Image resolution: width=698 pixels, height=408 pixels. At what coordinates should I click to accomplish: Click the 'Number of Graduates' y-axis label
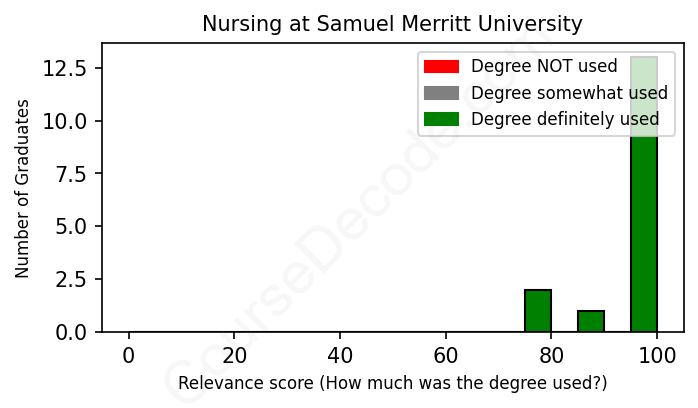22,187
